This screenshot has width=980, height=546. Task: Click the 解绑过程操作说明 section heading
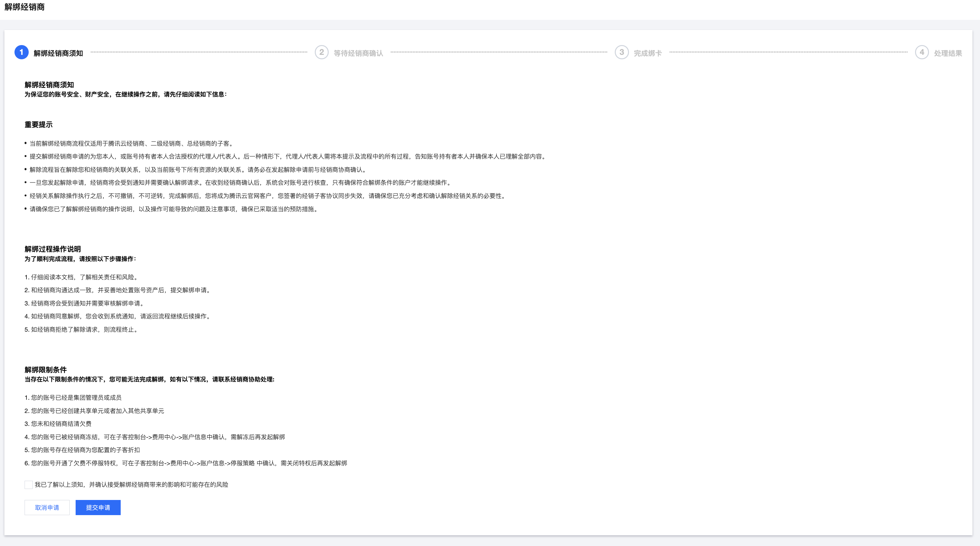tap(53, 249)
